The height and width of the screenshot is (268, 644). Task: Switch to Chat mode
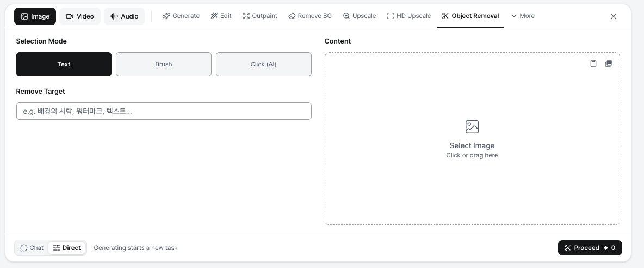(32, 248)
